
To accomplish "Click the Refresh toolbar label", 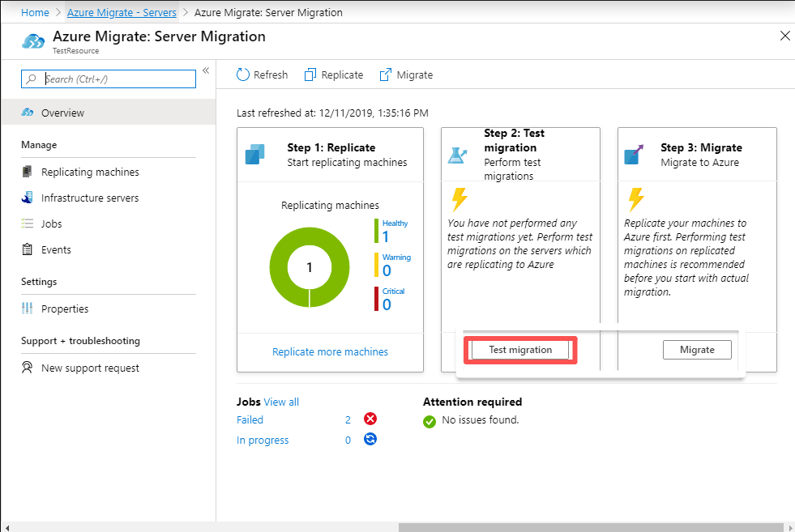I will pyautogui.click(x=271, y=75).
